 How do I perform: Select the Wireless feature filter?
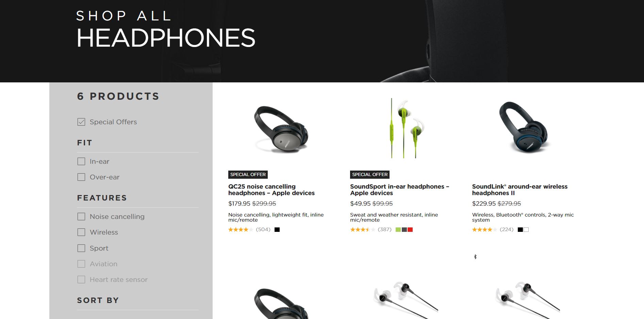click(x=81, y=232)
